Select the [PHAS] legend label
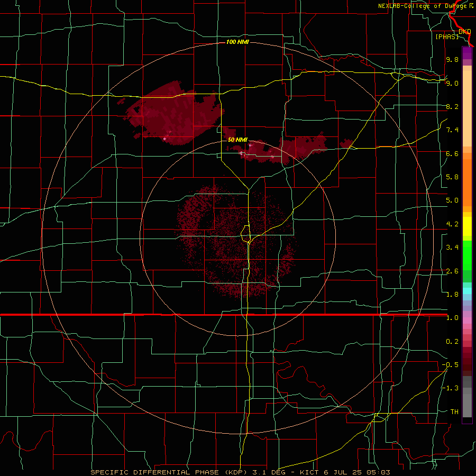 click(x=447, y=36)
